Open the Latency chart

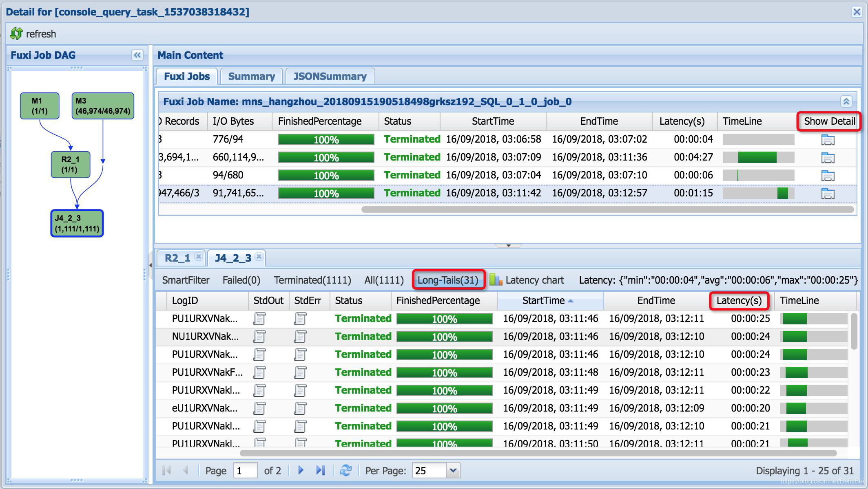(527, 280)
